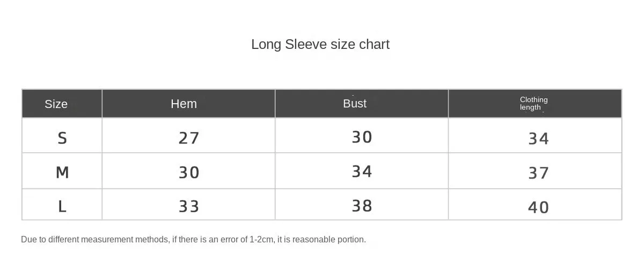This screenshot has width=644, height=280.
Task: Click the M size row label
Action: (x=62, y=173)
